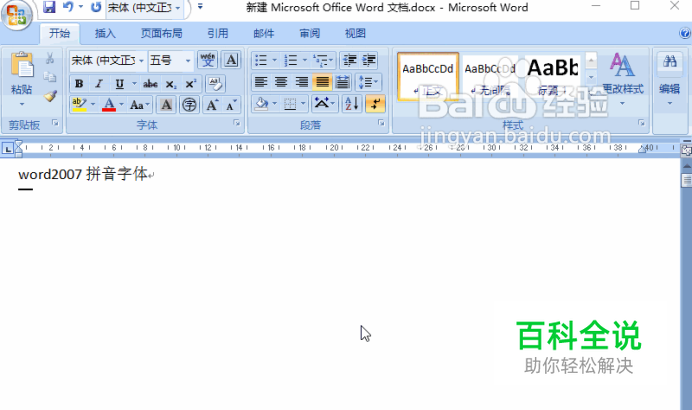The height and width of the screenshot is (410, 692).
Task: Open the 视图 (View) tab
Action: [355, 34]
